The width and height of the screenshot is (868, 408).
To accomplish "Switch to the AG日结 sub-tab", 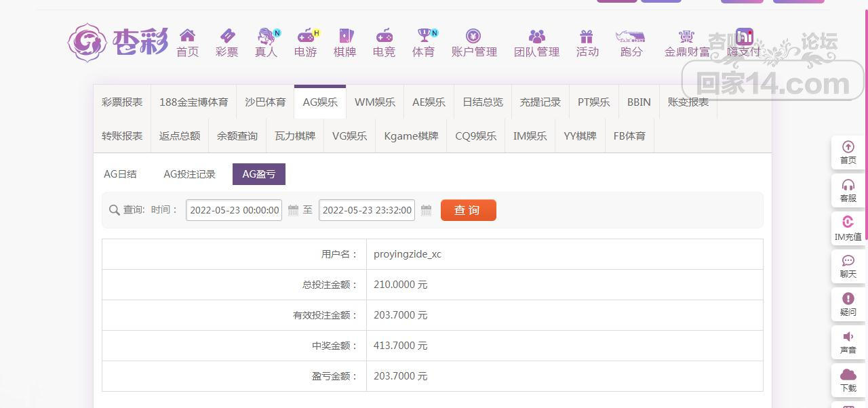I will click(x=120, y=174).
